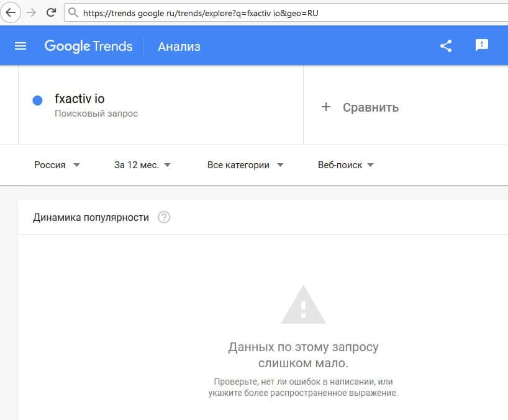508x420 pixels.
Task: Click the plus icon beside Сравнить
Action: 326,107
